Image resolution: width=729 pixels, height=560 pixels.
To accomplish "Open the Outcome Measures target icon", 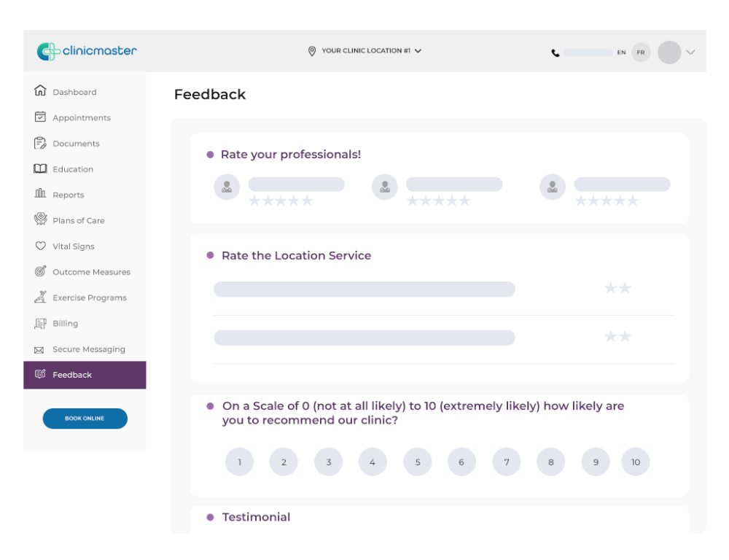I will 42,271.
